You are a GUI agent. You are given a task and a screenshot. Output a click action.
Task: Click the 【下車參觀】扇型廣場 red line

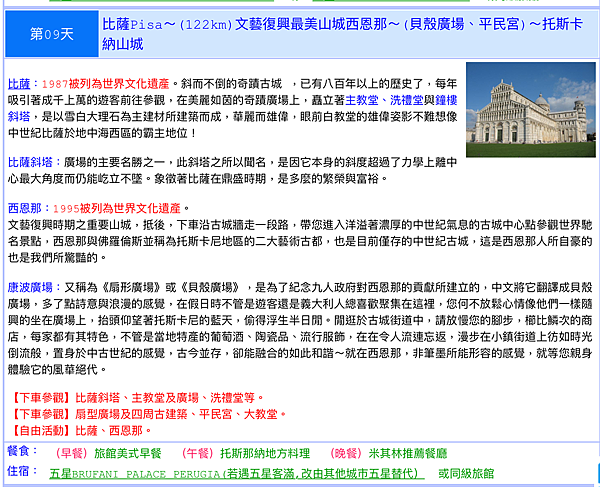[148, 414]
